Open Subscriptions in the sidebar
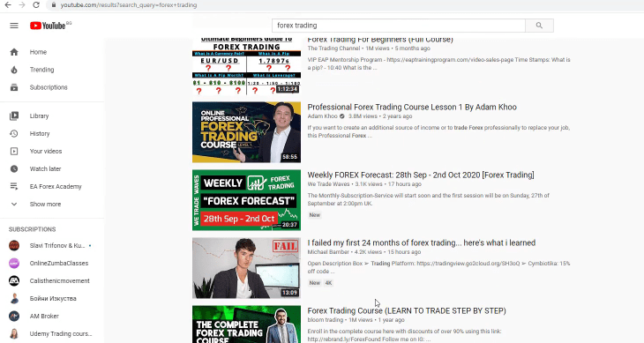The image size is (644, 343). point(49,87)
